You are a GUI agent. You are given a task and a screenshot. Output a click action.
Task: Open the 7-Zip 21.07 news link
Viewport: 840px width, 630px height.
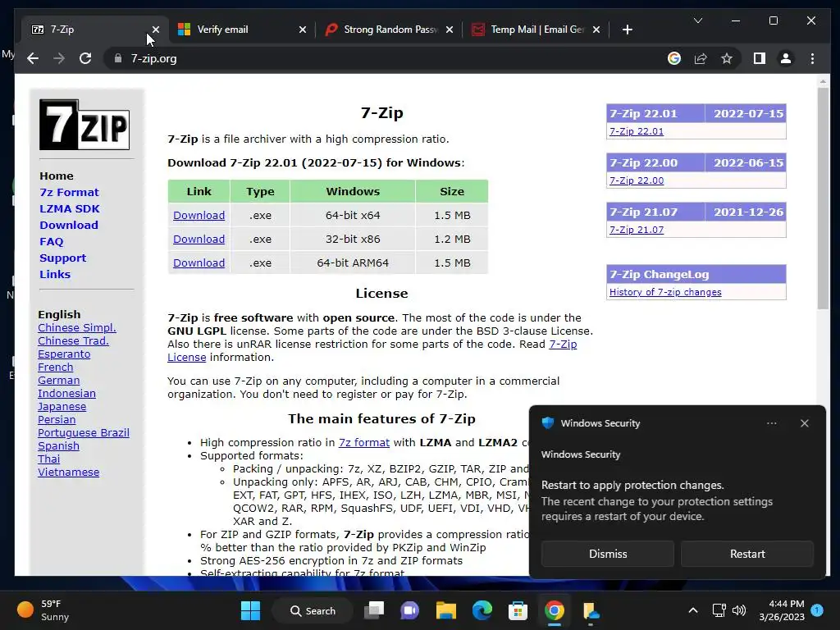point(637,230)
